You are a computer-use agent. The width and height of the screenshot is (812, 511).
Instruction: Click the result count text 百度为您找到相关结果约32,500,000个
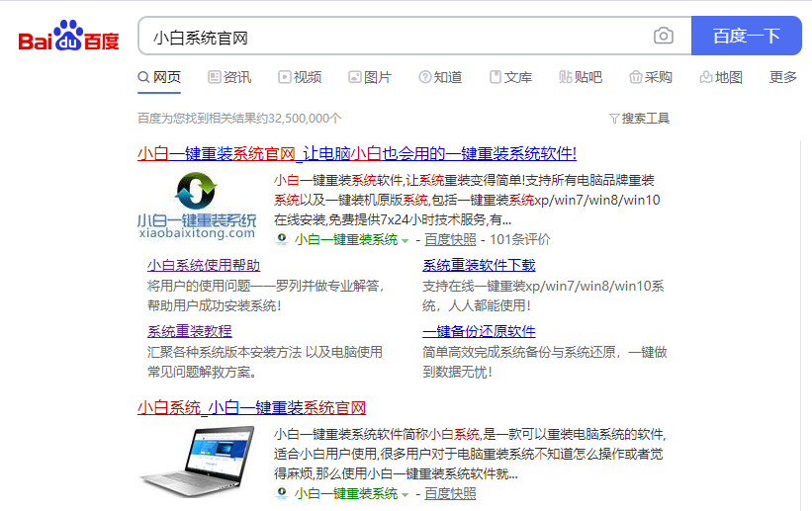pos(239,119)
